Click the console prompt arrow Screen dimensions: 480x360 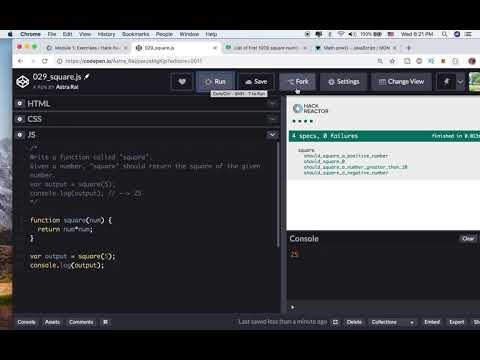292,307
